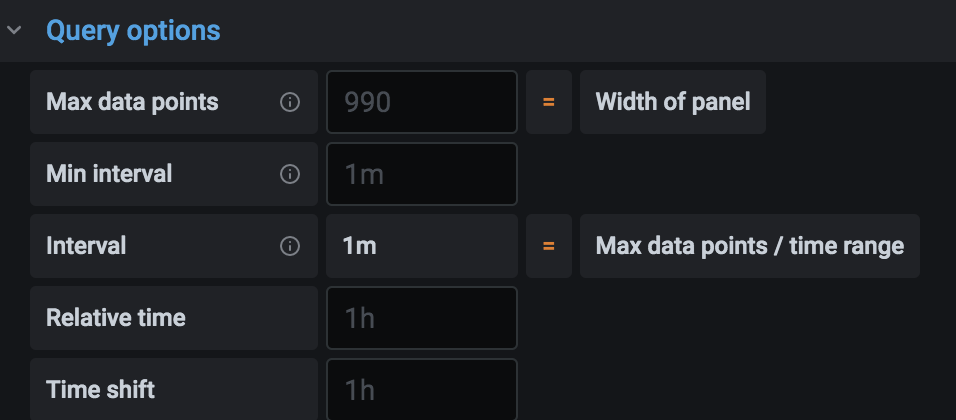This screenshot has width=956, height=420.
Task: Click the Relative time label
Action: (x=116, y=318)
